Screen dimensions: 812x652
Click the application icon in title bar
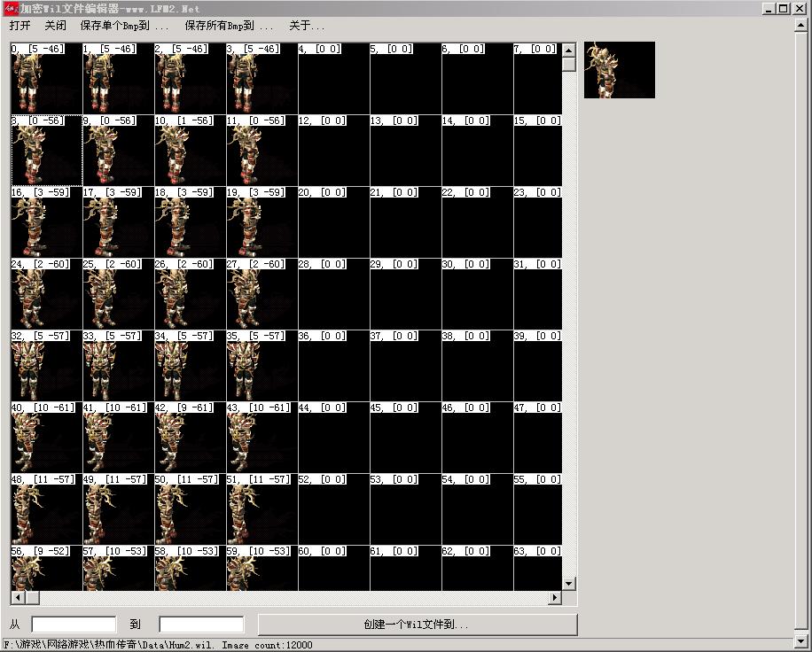[11, 8]
